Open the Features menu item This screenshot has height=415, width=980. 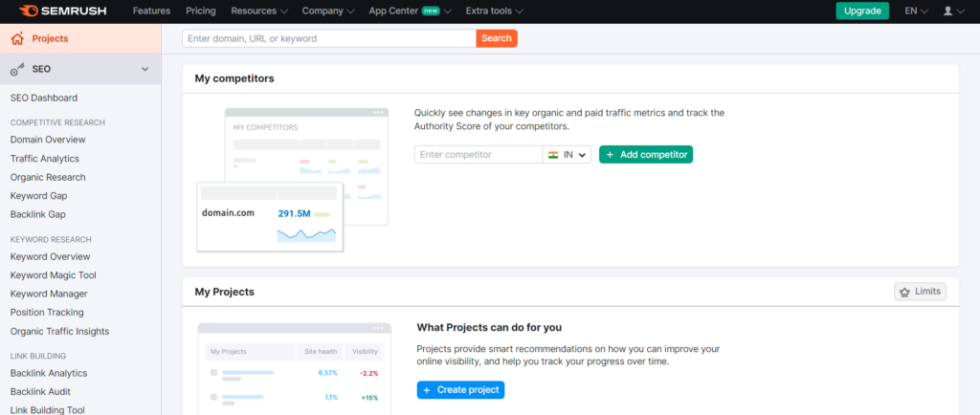tap(151, 11)
